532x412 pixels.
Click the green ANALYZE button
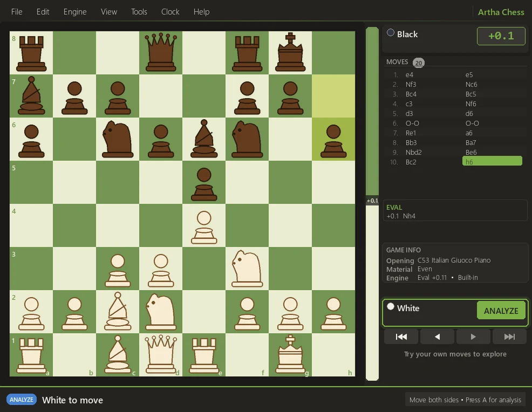pyautogui.click(x=501, y=311)
